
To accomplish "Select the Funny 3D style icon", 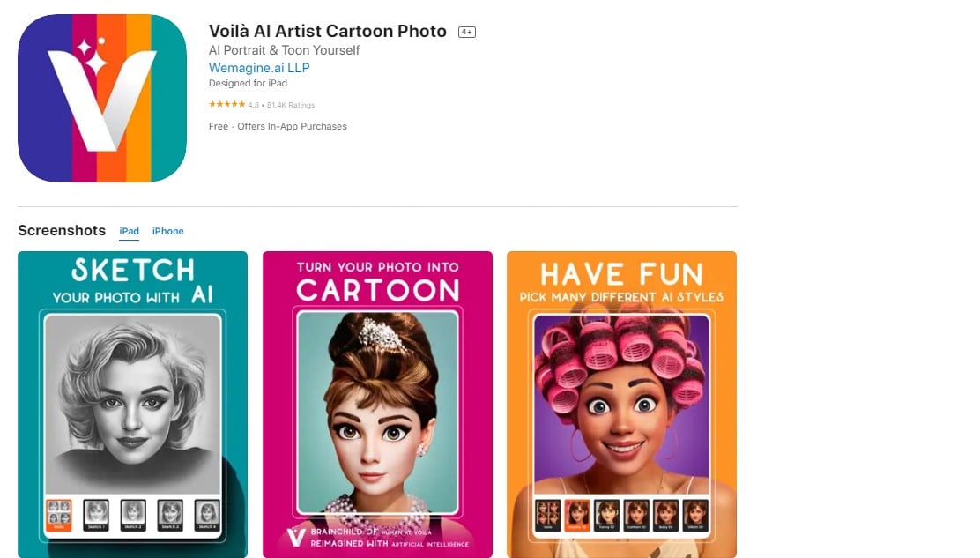I will (606, 514).
